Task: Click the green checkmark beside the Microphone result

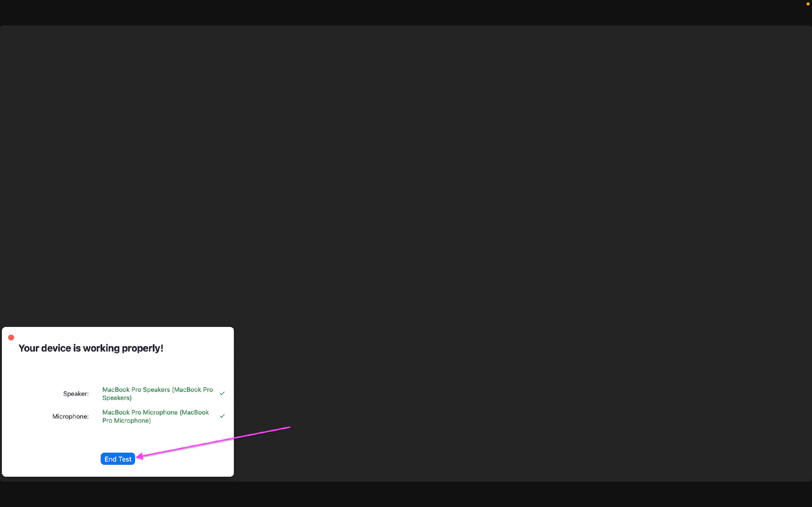Action: coord(222,416)
